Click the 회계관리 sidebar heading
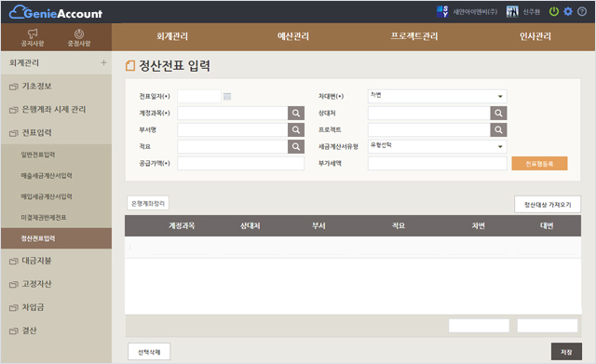This screenshot has width=596, height=364. (x=24, y=62)
